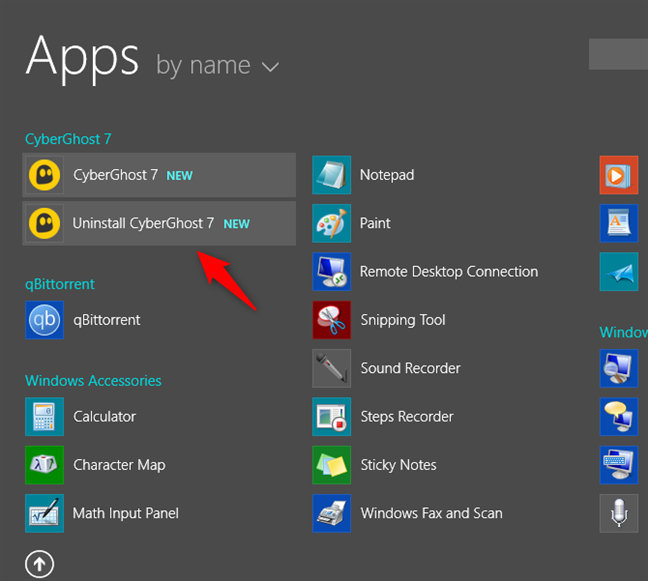This screenshot has height=581, width=648.
Task: Click the 'Remote Desktop Connection' label
Action: pyautogui.click(x=449, y=272)
